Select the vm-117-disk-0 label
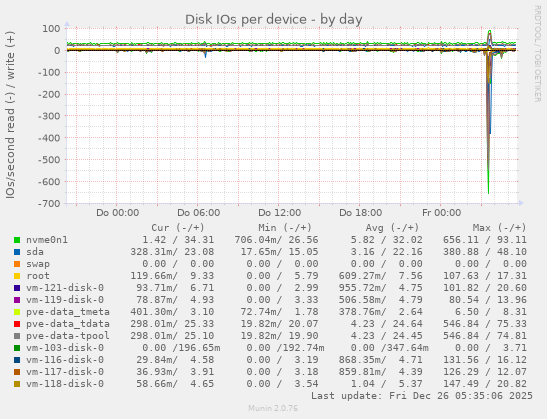The height and width of the screenshot is (419, 547). click(x=65, y=372)
